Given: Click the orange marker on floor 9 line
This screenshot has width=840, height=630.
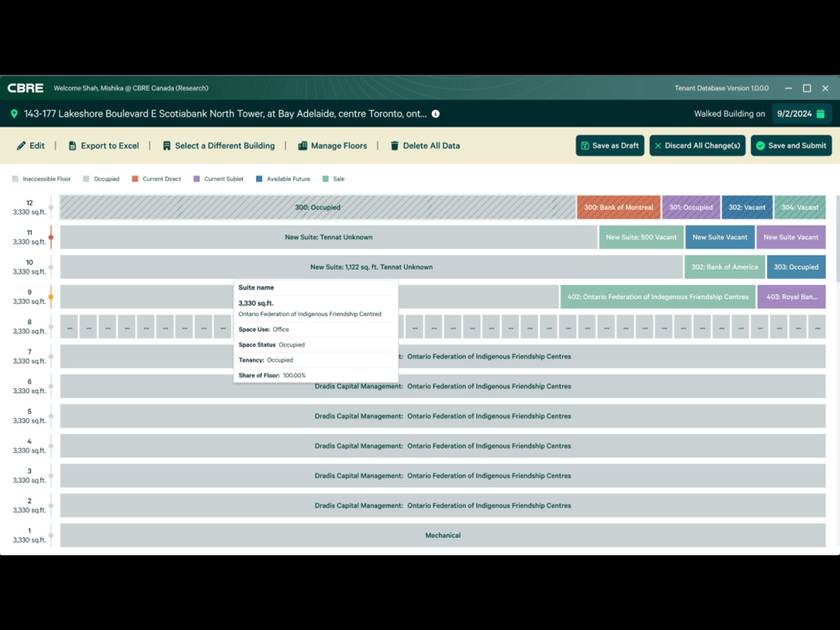Looking at the screenshot, I should click(51, 297).
